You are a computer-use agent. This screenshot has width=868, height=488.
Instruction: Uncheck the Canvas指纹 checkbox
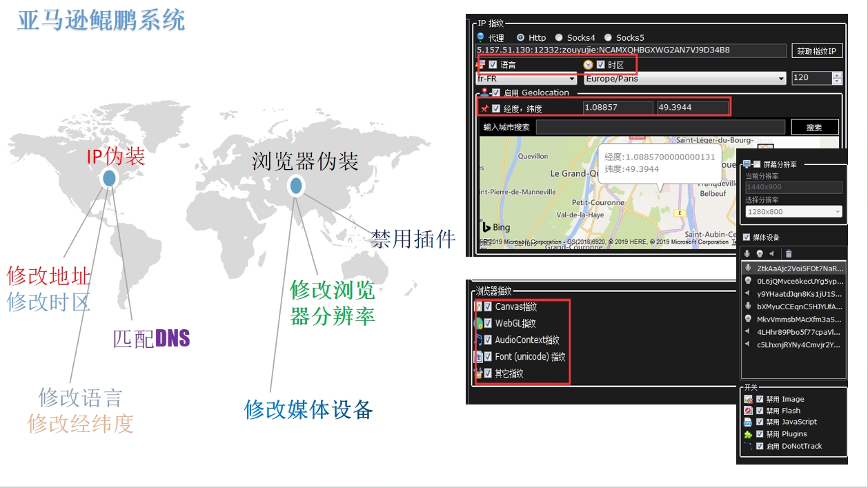[488, 306]
